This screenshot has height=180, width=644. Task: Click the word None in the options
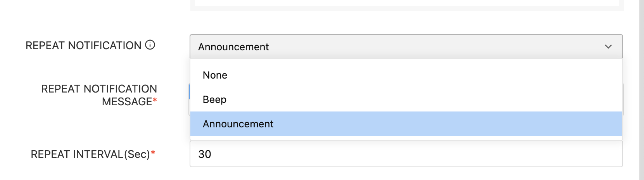click(215, 75)
